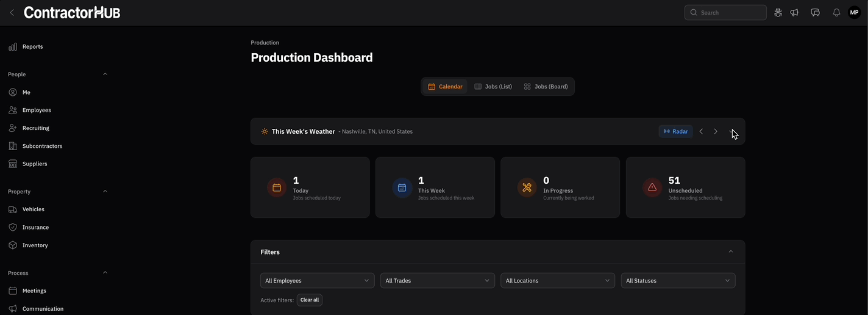This screenshot has width=868, height=315.
Task: Click the This Week calendar icon
Action: (402, 187)
